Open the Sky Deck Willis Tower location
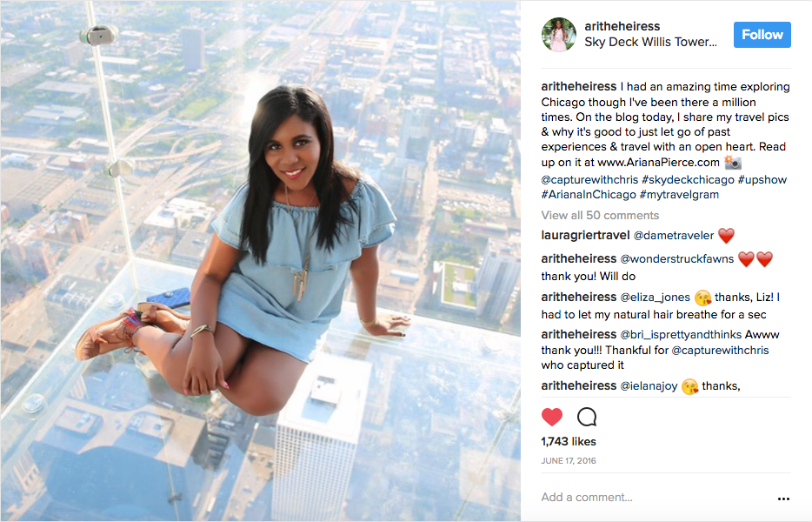The height and width of the screenshot is (522, 812). [650, 42]
